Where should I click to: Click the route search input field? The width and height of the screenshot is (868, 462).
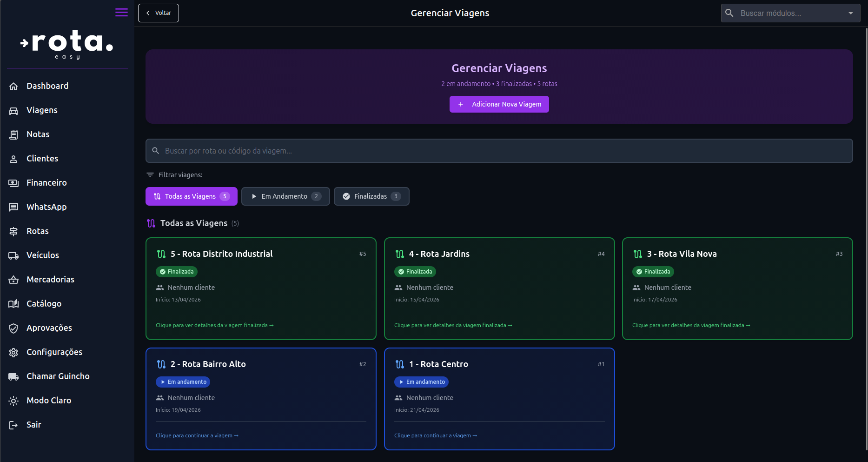point(499,151)
